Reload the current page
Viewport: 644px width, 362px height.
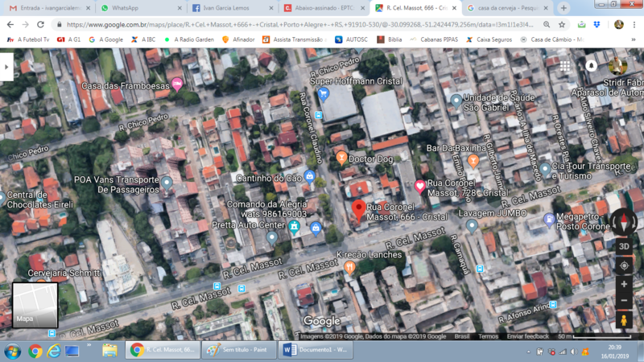click(40, 25)
